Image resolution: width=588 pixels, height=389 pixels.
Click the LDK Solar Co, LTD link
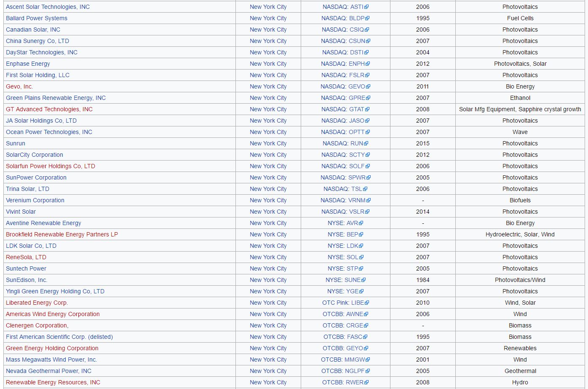31,246
